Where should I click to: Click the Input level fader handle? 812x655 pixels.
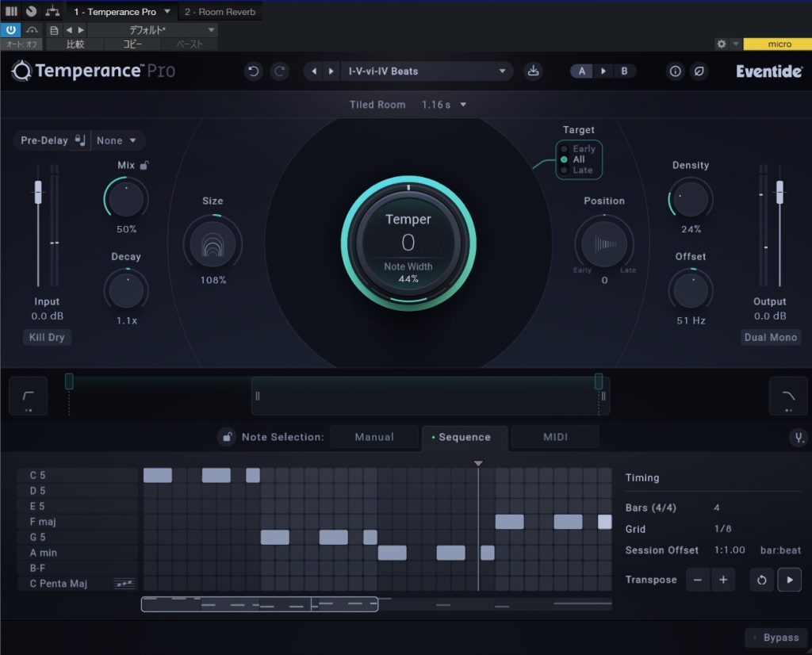(x=37, y=192)
